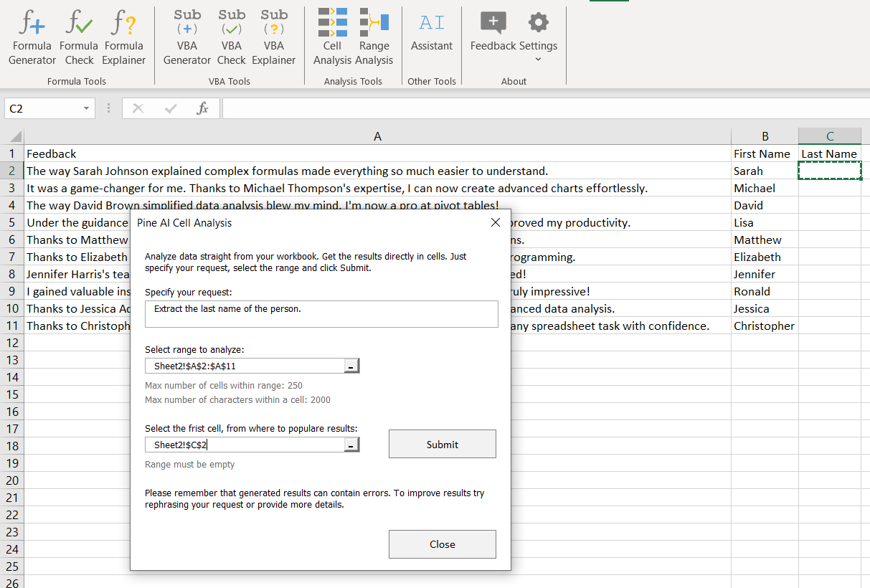Collapse the range to analyze selector
Screen dimensions: 870x588
coord(351,365)
